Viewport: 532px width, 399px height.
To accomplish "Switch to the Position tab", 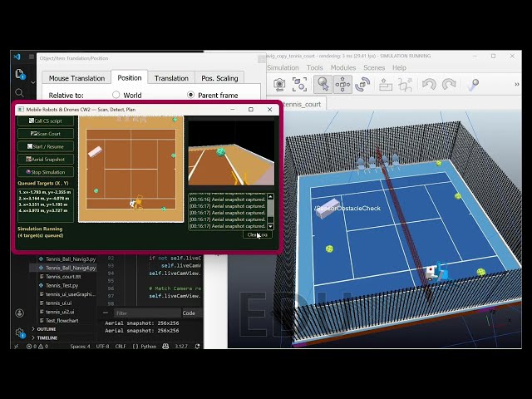I will pyautogui.click(x=130, y=77).
